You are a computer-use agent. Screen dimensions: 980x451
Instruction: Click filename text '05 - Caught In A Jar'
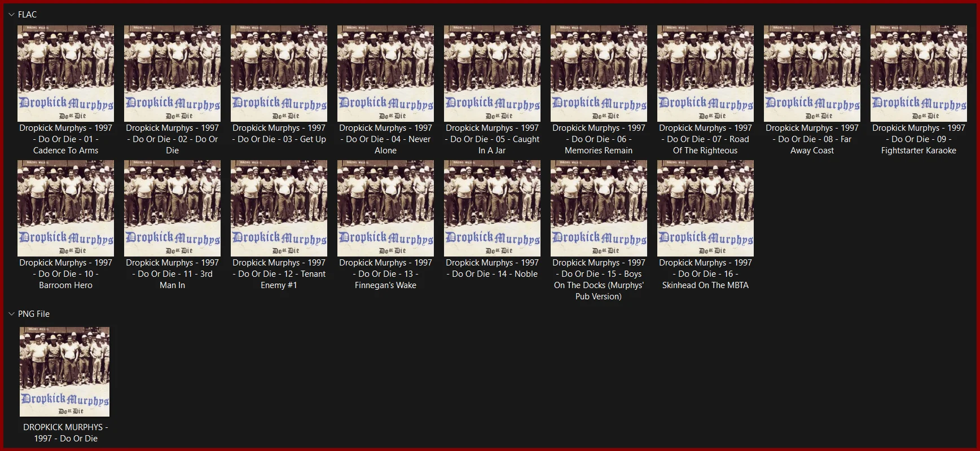(492, 139)
